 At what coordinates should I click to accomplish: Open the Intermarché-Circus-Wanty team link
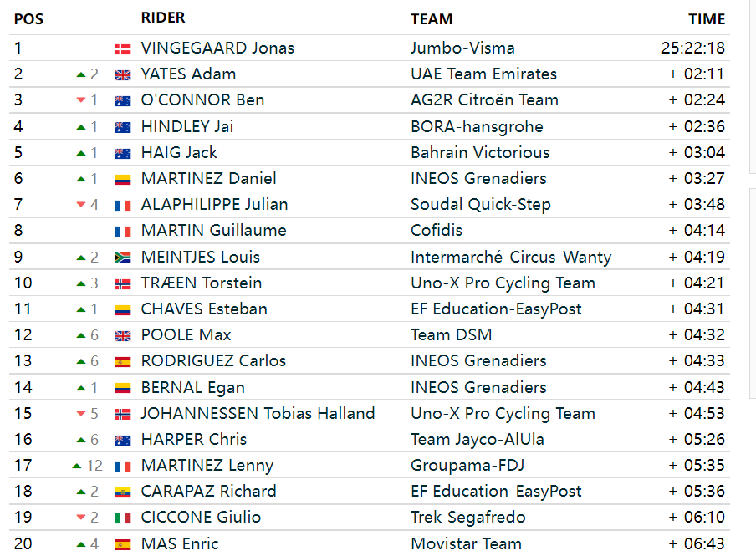pyautogui.click(x=511, y=257)
